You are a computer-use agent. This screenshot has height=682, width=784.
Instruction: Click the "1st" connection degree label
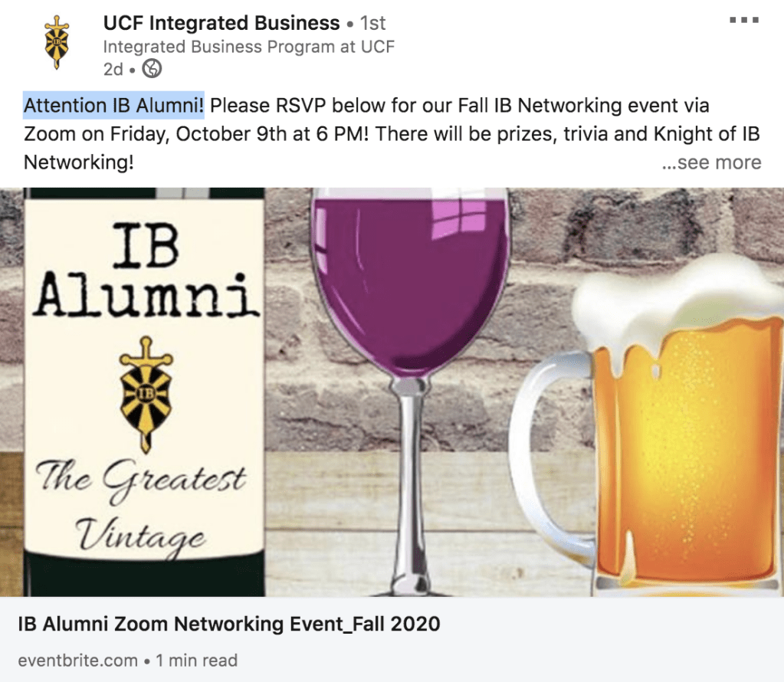tap(373, 24)
